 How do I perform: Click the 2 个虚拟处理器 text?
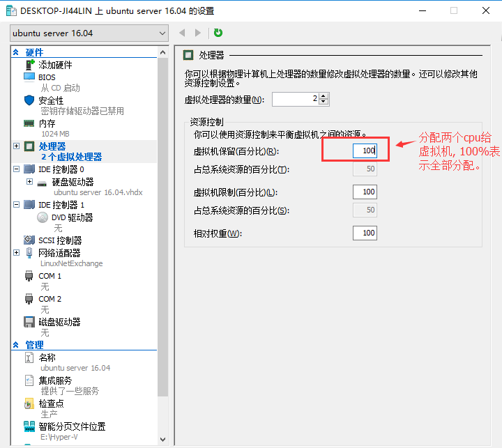(x=71, y=157)
